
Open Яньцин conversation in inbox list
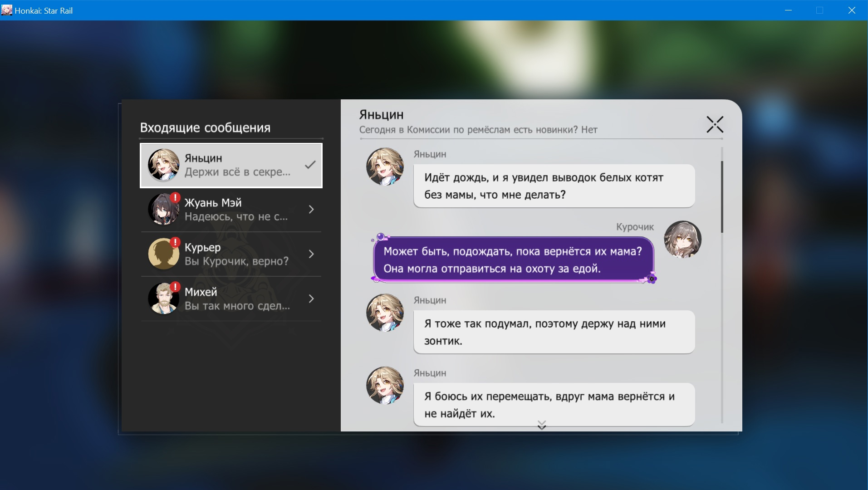231,166
